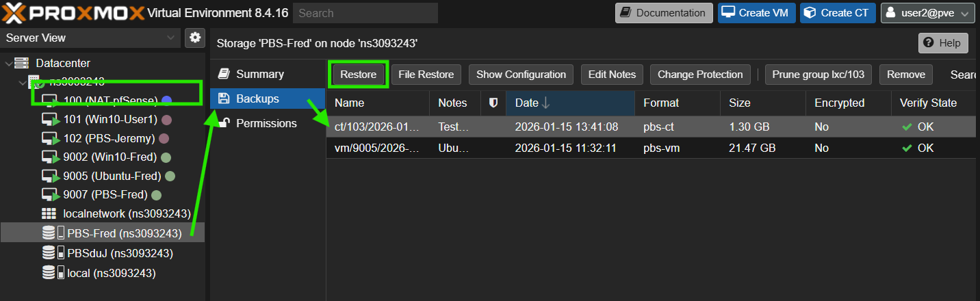Open the user2@pve account menu
980x301 pixels.
click(x=927, y=13)
